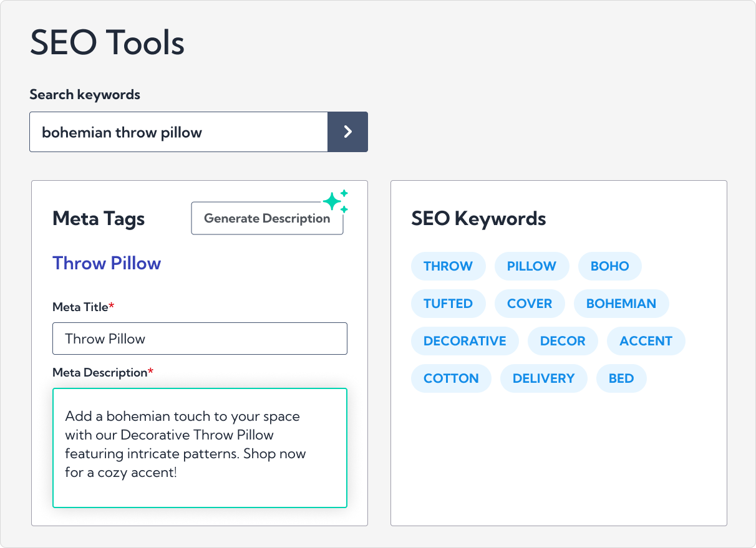Screen dimensions: 756x548
Task: Select the TUFTED keyword tag
Action: tap(448, 304)
